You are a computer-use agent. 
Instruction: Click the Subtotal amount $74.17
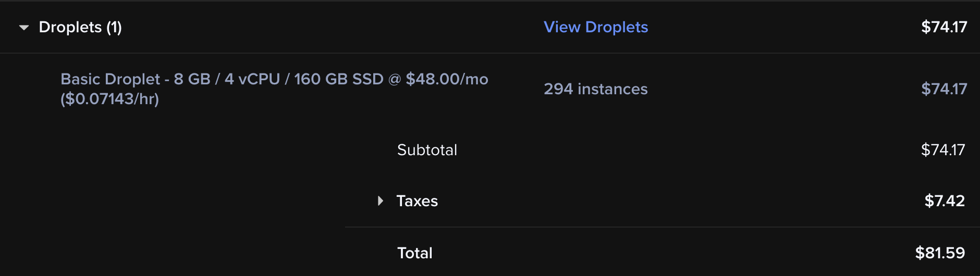coord(942,150)
